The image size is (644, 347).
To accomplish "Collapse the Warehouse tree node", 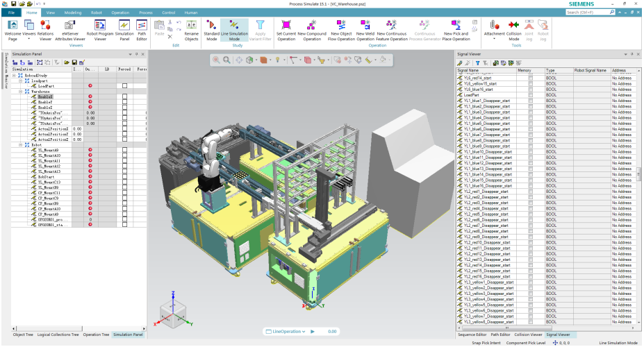I will tap(21, 91).
